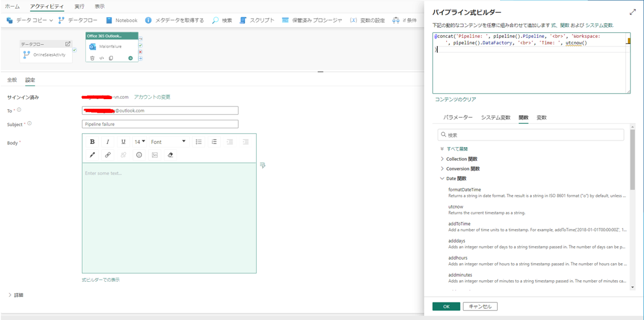Screen dimensions: 644x320
Task: Delete the Mailonfailure activity via trash icon
Action: 92,58
